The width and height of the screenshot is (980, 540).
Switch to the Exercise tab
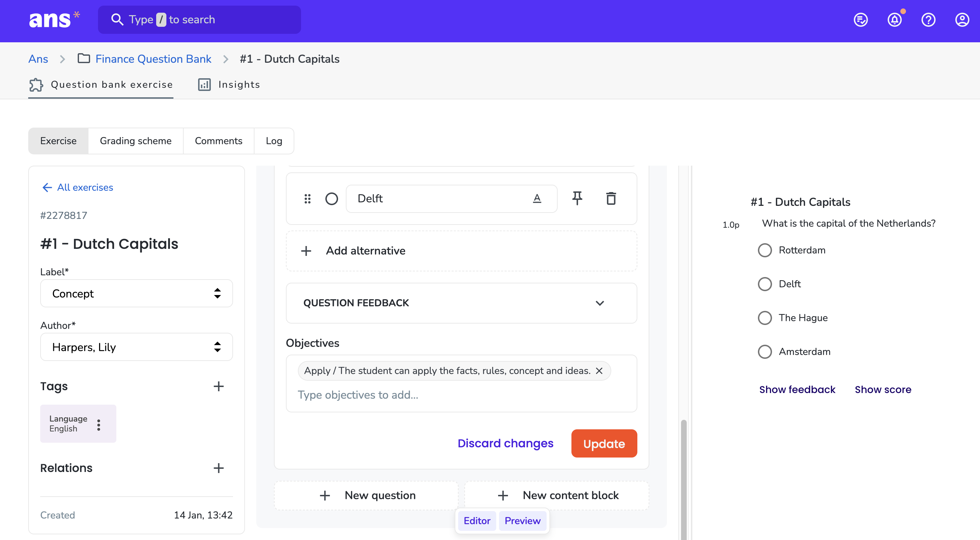58,141
